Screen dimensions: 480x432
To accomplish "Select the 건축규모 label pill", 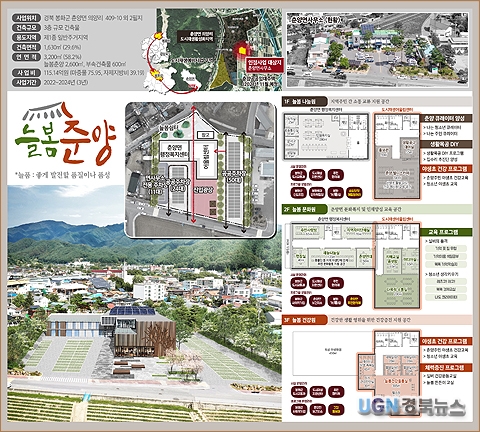I will pos(26,28).
